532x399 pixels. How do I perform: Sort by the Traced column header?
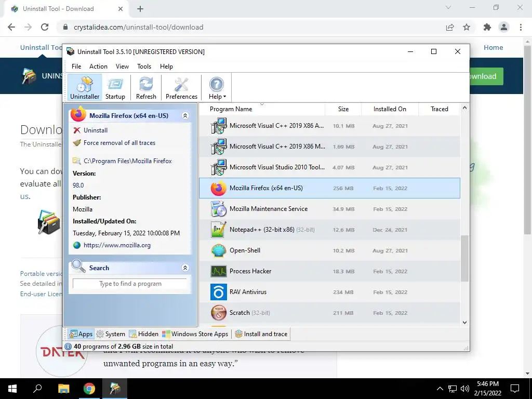(440, 109)
